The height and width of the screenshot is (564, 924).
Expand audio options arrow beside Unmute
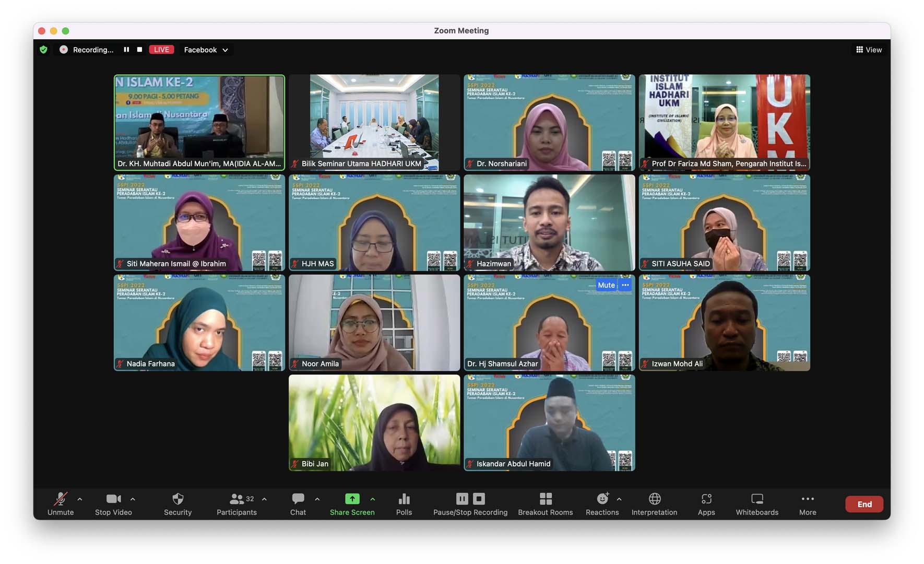[80, 499]
